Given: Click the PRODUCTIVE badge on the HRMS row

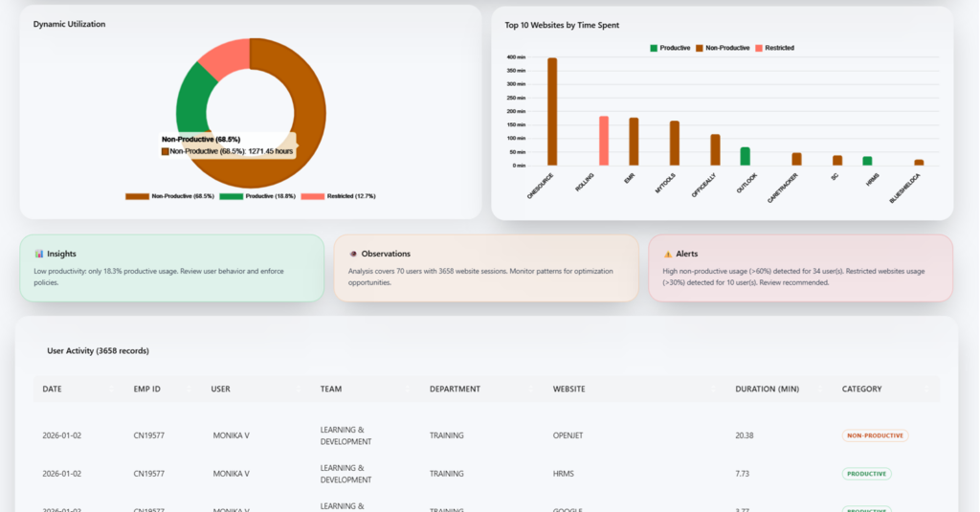Looking at the screenshot, I should pos(866,474).
